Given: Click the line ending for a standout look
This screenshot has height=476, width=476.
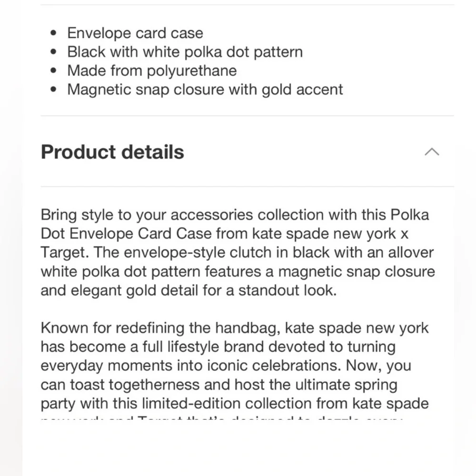Looking at the screenshot, I should (188, 290).
